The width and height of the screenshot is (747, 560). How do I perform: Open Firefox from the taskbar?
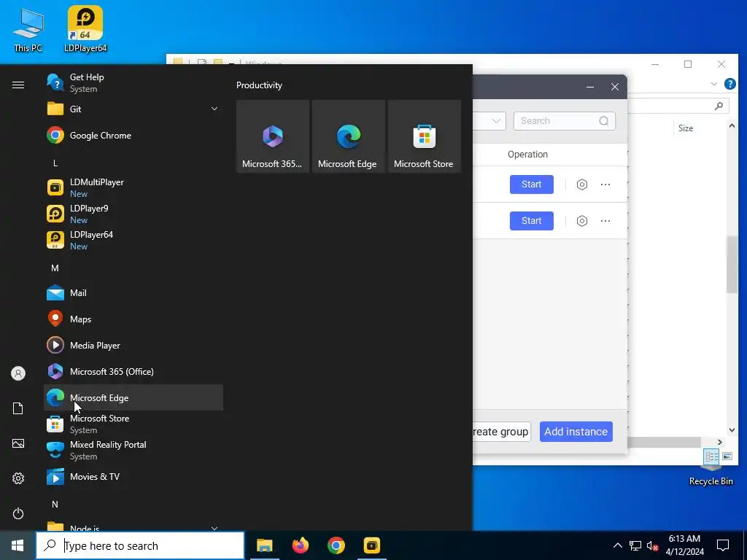300,545
